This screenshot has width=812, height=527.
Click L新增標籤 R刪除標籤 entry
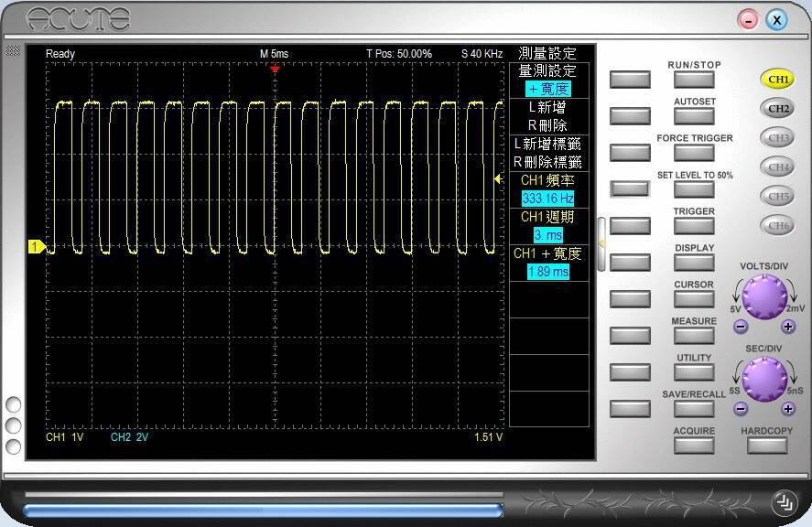pyautogui.click(x=549, y=153)
